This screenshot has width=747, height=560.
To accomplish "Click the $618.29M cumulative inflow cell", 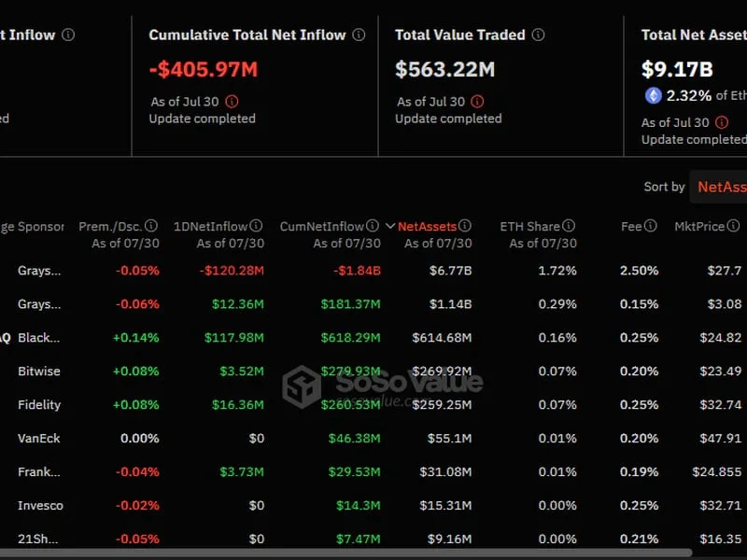I will point(351,338).
